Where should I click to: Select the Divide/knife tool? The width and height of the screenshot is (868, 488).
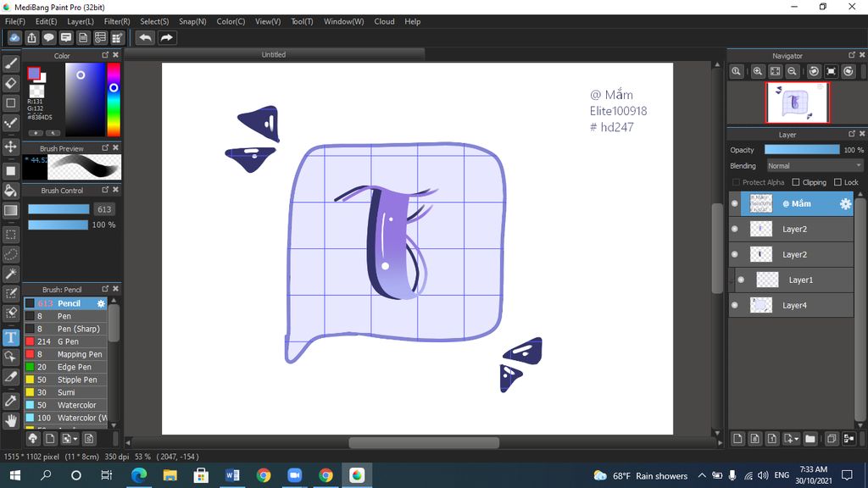coord(10,376)
